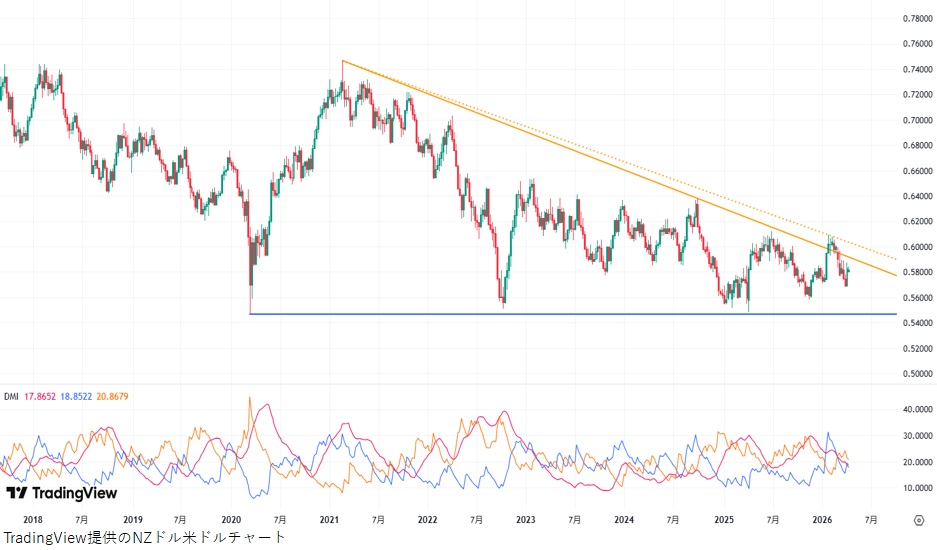Click the 2026 time axis label

tap(821, 520)
